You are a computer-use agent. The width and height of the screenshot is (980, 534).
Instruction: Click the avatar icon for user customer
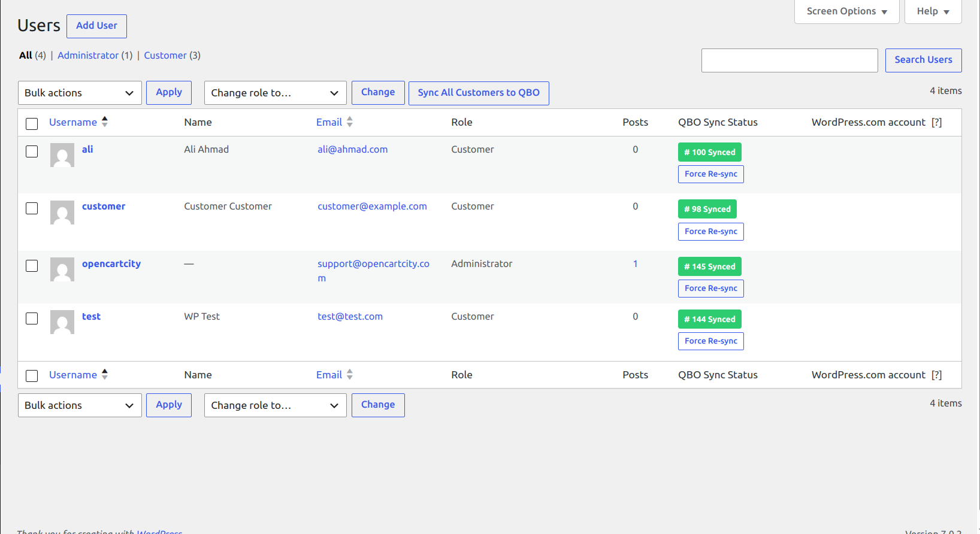click(62, 213)
